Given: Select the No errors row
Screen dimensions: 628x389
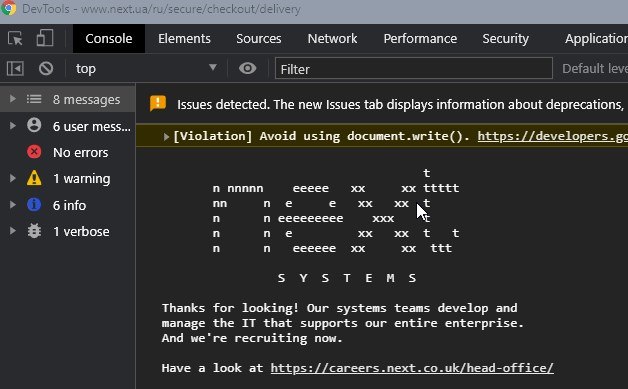Looking at the screenshot, I should click(x=67, y=152).
